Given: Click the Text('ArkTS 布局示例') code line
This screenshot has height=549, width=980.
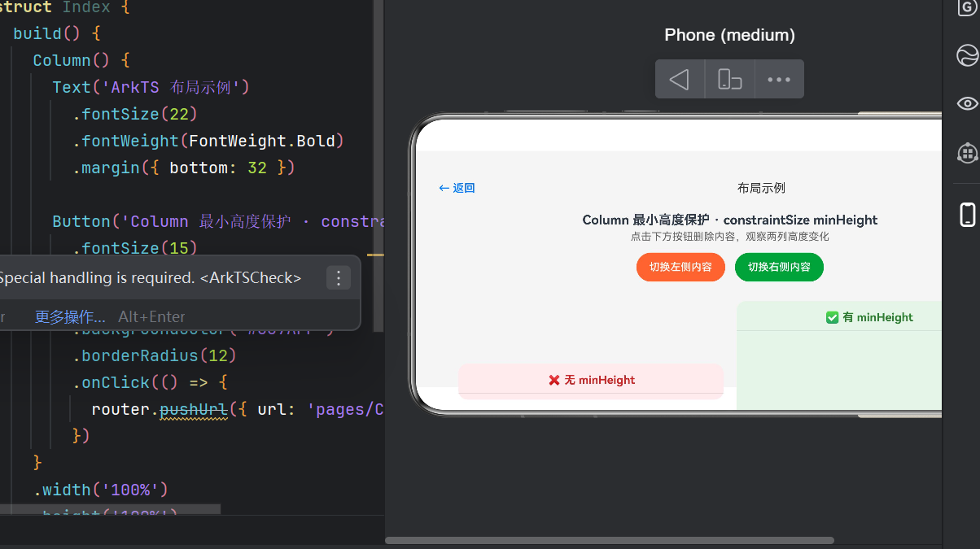Looking at the screenshot, I should tap(151, 87).
